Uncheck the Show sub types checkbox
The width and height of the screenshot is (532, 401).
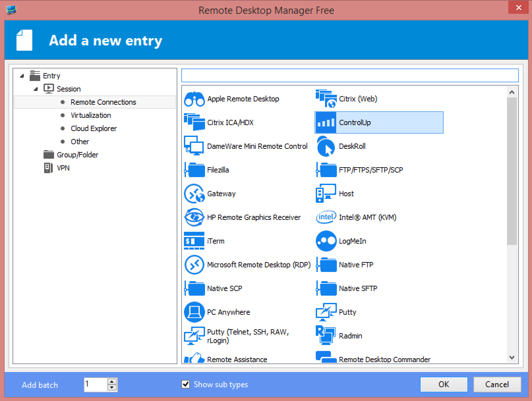186,384
